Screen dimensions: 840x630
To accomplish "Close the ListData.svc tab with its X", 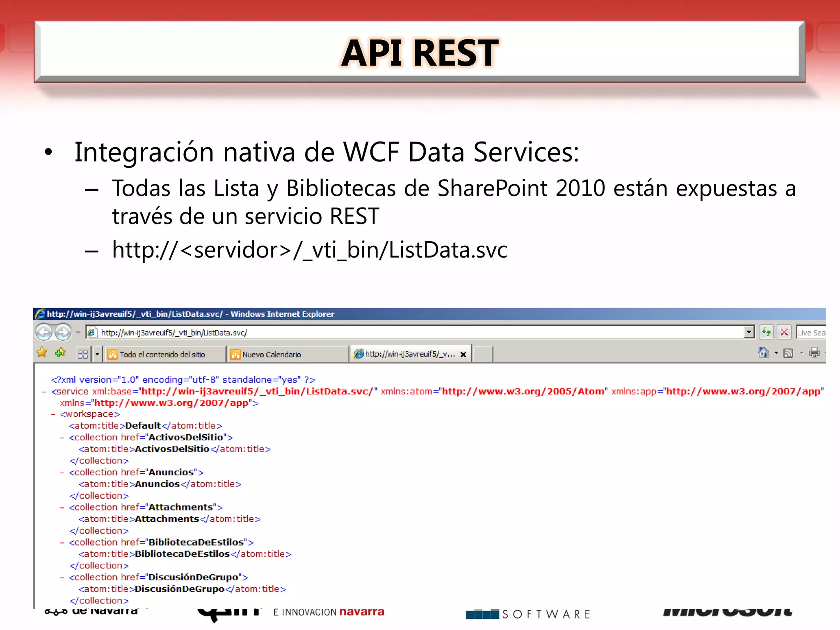I will click(x=463, y=354).
